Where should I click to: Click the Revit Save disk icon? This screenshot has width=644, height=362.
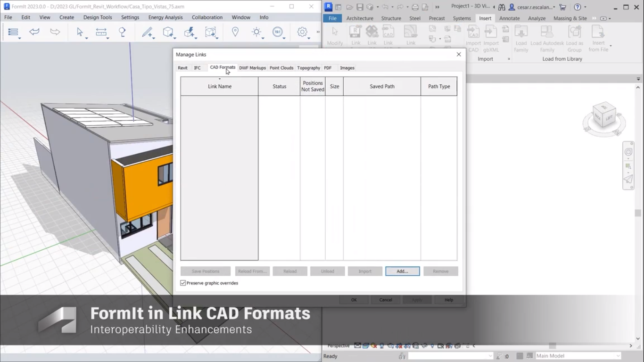coord(360,7)
